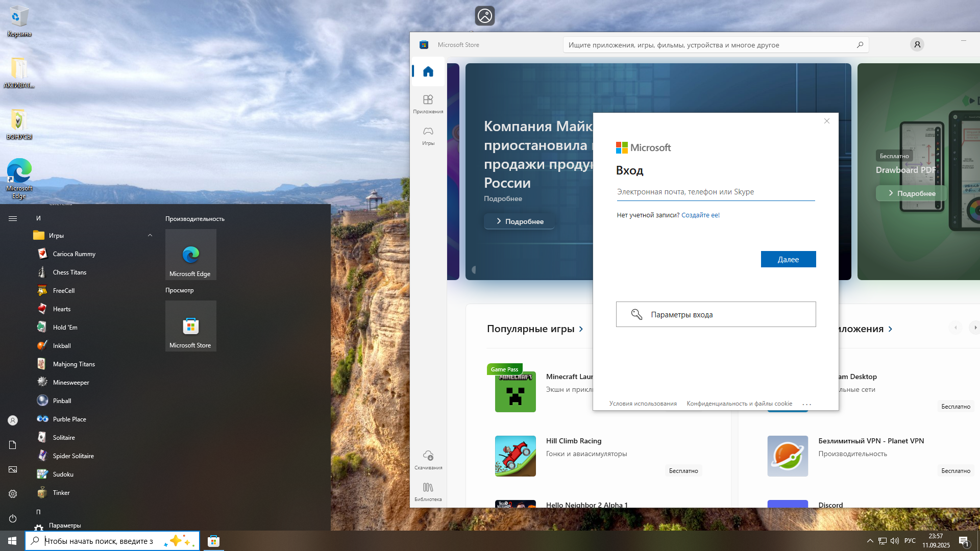Open Скачивания in Store sidebar
The height and width of the screenshot is (551, 980).
pyautogui.click(x=428, y=460)
